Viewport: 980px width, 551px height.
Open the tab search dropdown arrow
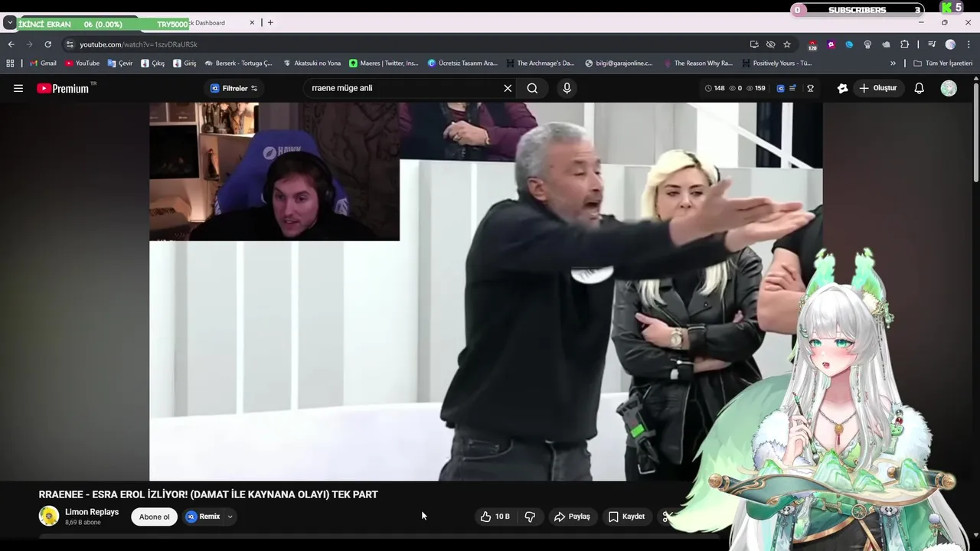(9, 23)
